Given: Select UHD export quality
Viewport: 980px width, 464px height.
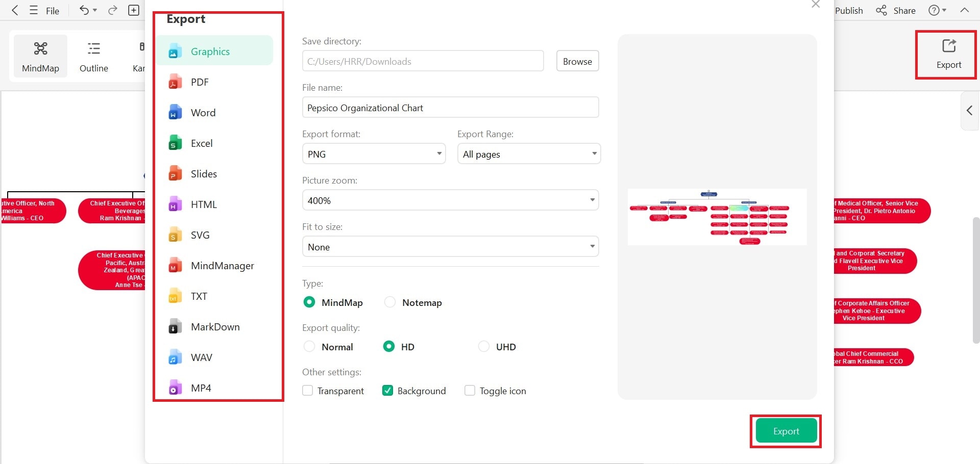Looking at the screenshot, I should point(484,347).
